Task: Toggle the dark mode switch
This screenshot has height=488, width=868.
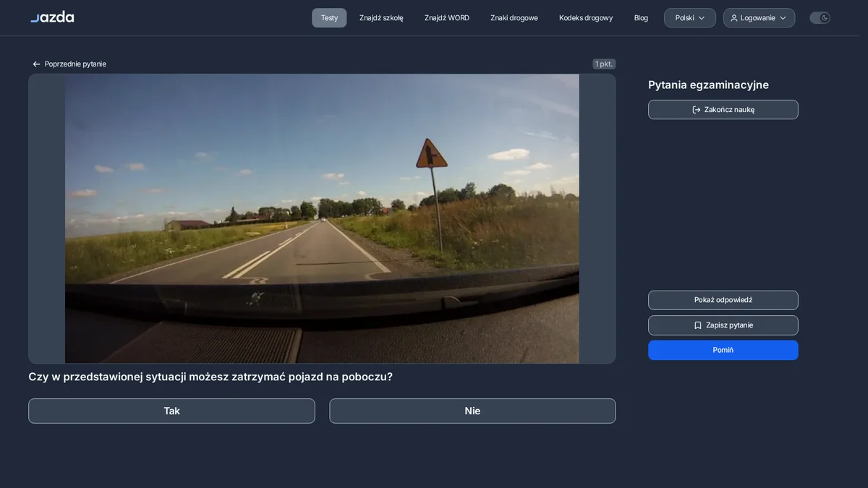Action: (820, 18)
